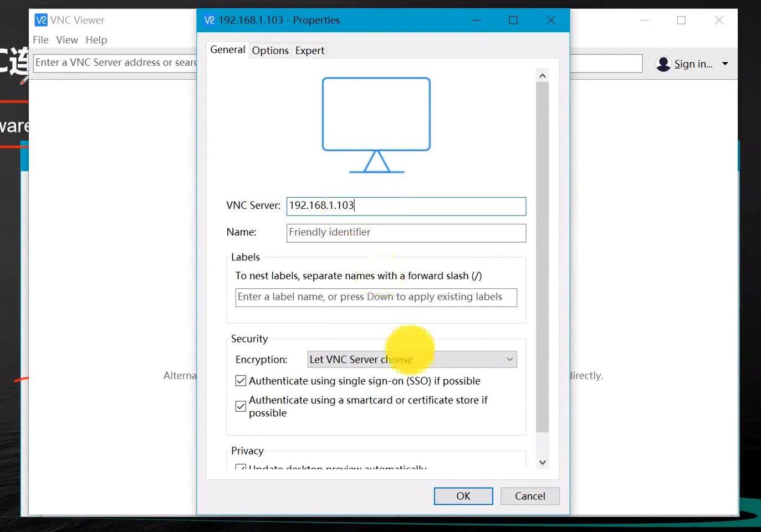Toggle single sign-on (SSO) authentication checkbox
This screenshot has width=761, height=532.
click(x=241, y=381)
